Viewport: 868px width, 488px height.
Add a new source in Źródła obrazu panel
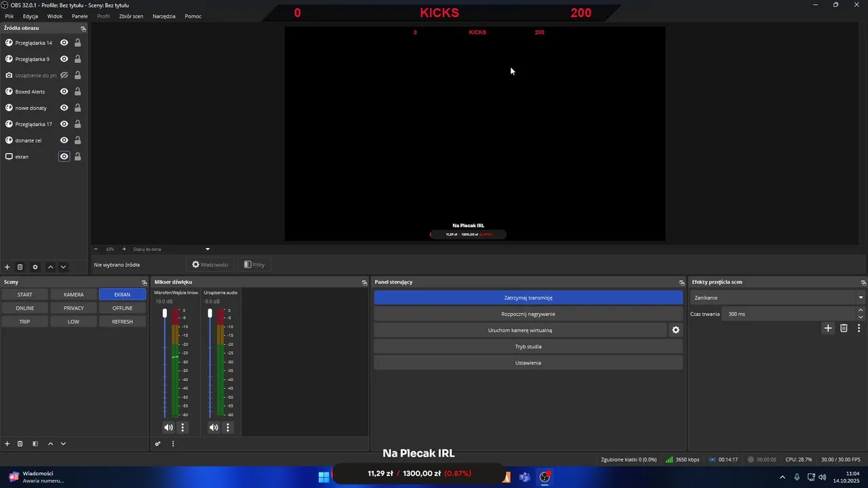pyautogui.click(x=7, y=267)
